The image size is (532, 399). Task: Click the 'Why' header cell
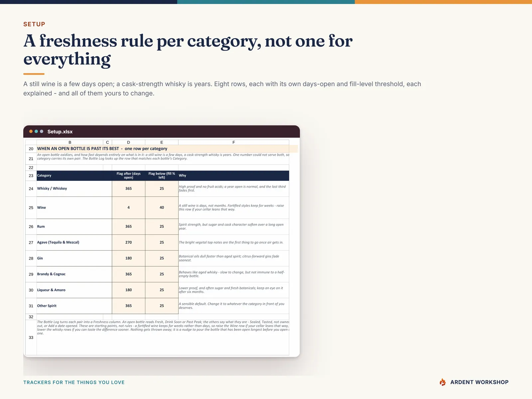pos(234,176)
